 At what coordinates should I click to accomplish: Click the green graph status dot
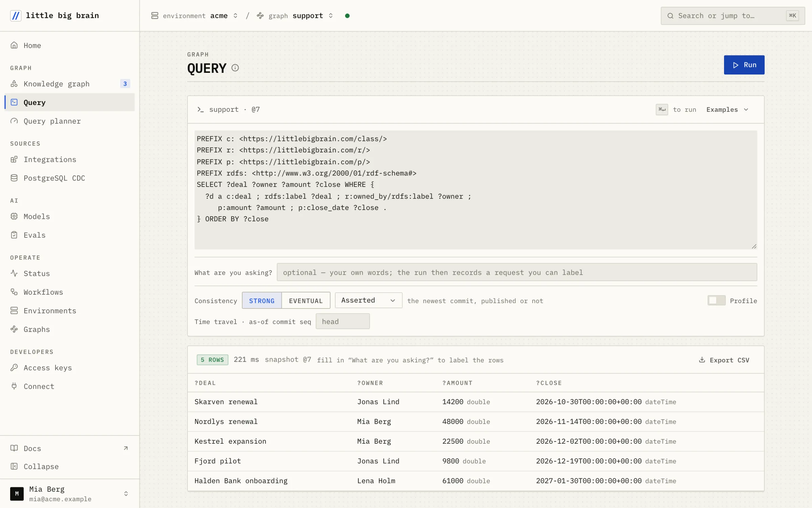tap(347, 16)
